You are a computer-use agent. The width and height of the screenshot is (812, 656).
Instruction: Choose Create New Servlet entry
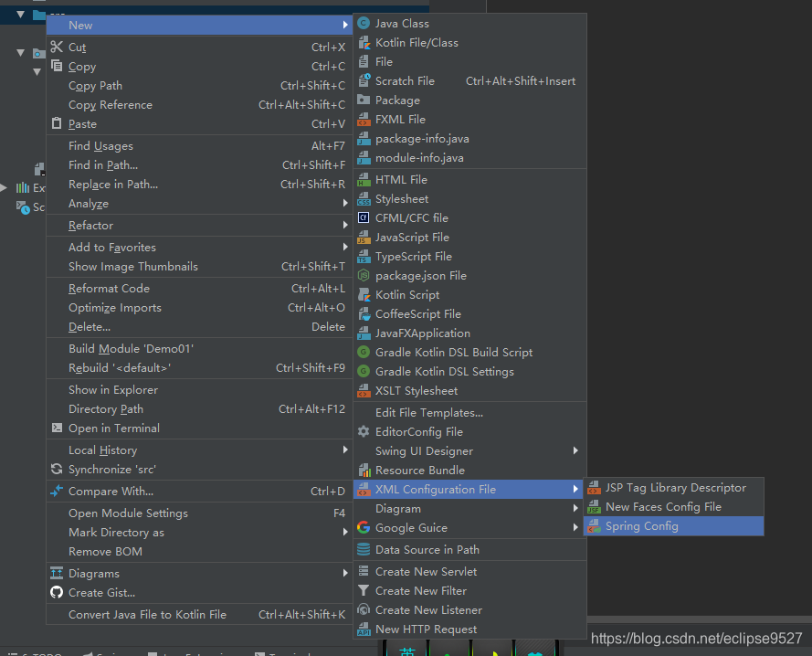pyautogui.click(x=469, y=572)
